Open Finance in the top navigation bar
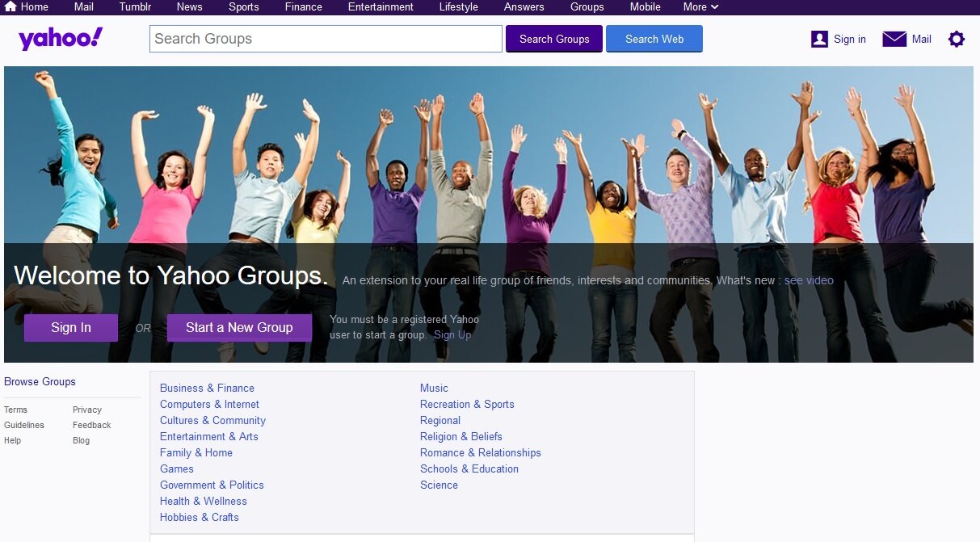 coord(304,6)
